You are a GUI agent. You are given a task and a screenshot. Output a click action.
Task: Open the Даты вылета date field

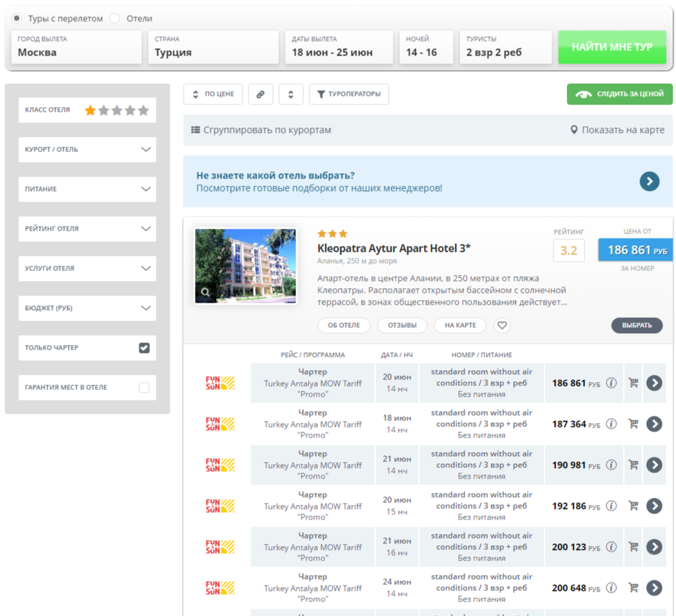tap(339, 47)
